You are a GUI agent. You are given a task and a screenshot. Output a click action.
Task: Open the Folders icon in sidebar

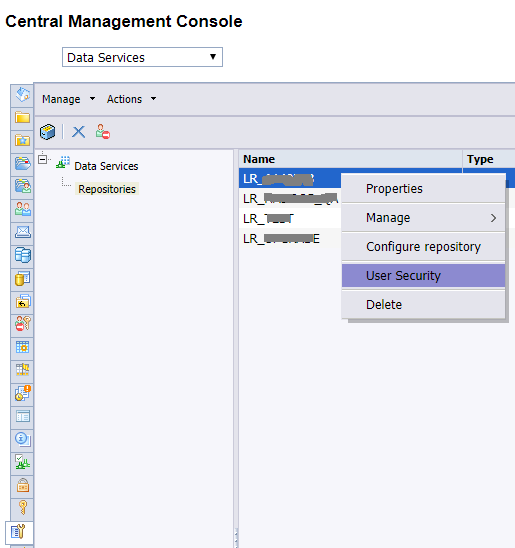pos(22,117)
